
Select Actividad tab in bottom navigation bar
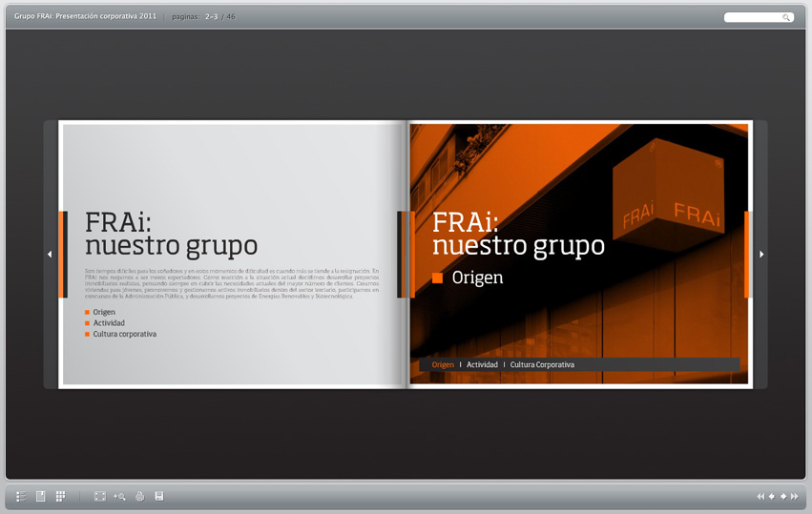tap(482, 364)
